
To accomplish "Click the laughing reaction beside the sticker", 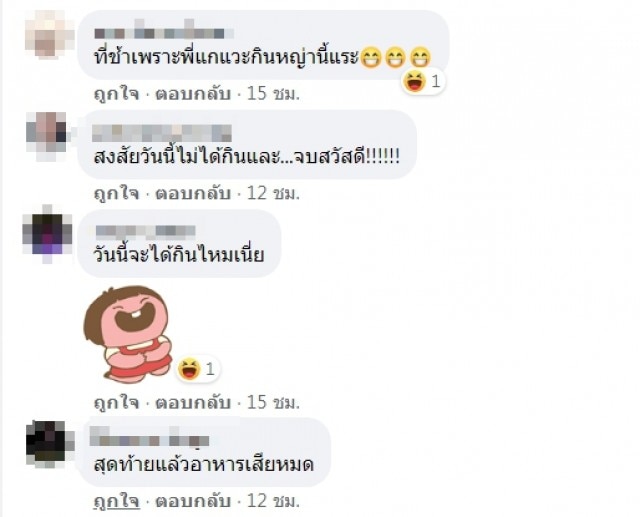I will [198, 369].
